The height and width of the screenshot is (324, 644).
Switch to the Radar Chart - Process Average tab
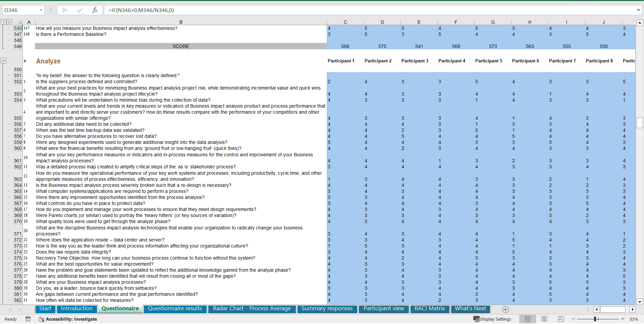[x=251, y=309]
